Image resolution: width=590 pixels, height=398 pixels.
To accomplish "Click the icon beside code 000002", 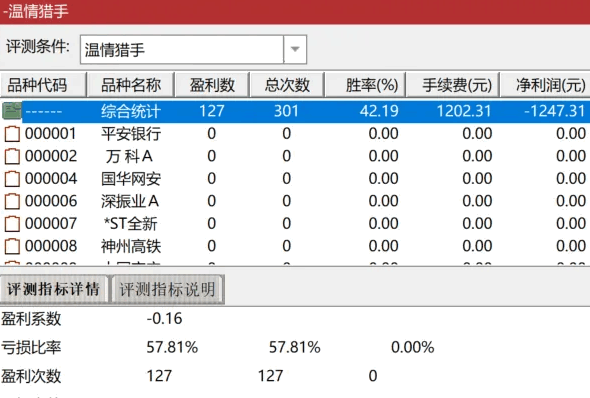I will click(x=12, y=156).
